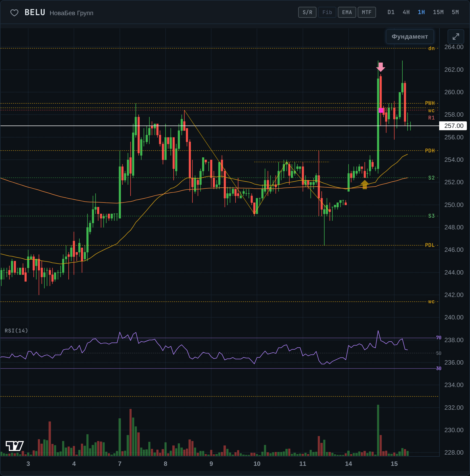Click the magenta square marker on candle
The image size is (470, 476).
[x=381, y=110]
